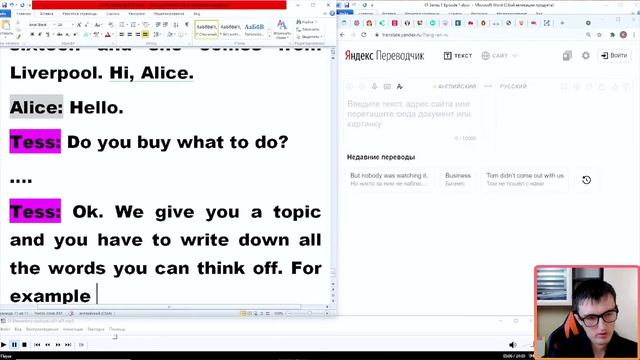The height and width of the screenshot is (360, 640).
Task: Click the microphone voice input icon in Yandex Translate
Action: point(374,86)
